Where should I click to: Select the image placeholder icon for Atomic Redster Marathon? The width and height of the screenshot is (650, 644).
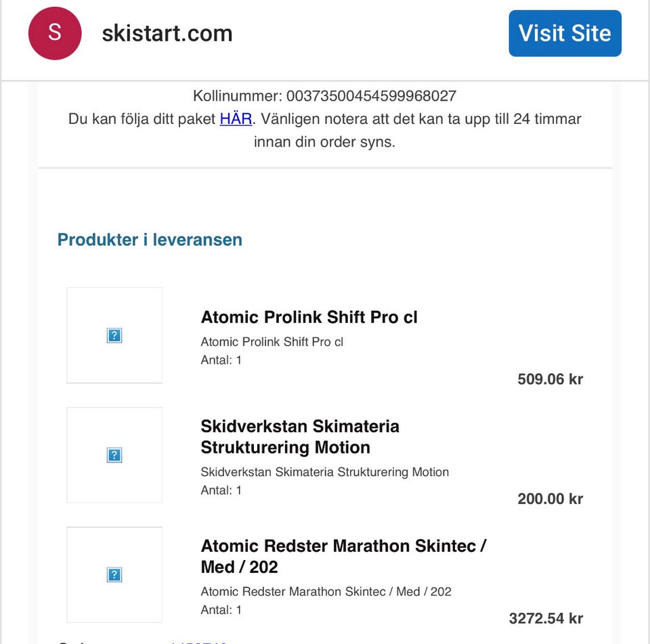click(x=114, y=574)
